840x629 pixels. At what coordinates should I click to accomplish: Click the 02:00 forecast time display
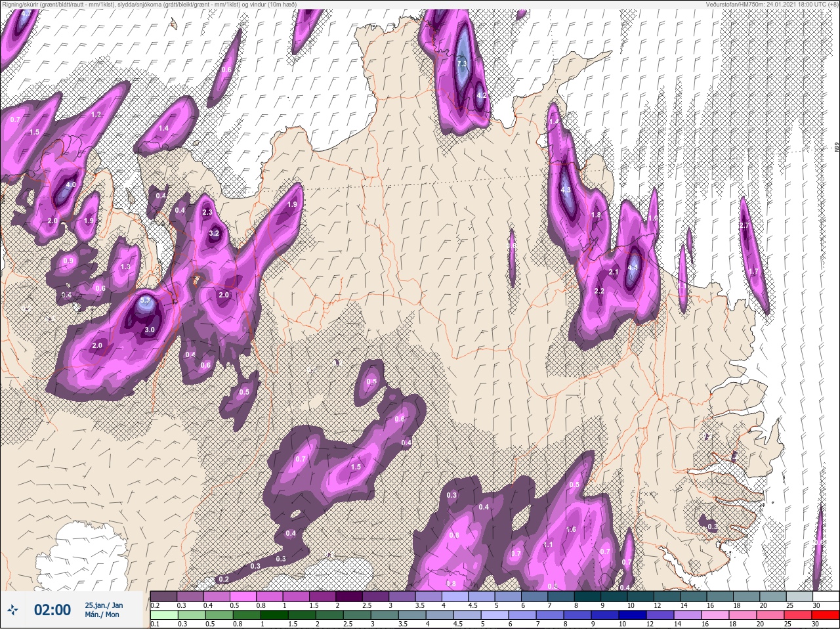pyautogui.click(x=52, y=611)
